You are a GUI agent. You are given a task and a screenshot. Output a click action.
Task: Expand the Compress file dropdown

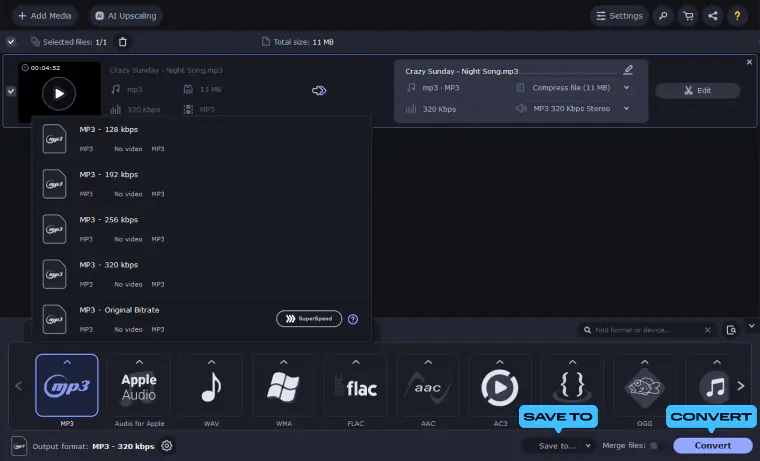(x=626, y=88)
